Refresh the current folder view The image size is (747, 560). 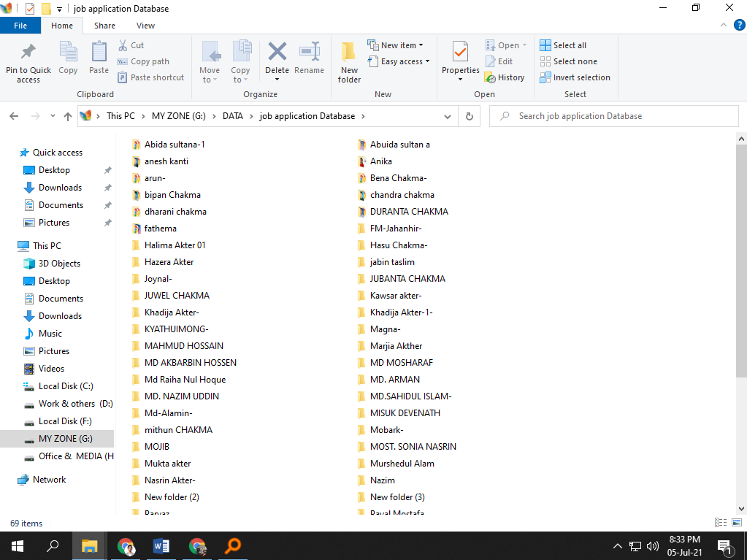click(x=470, y=116)
